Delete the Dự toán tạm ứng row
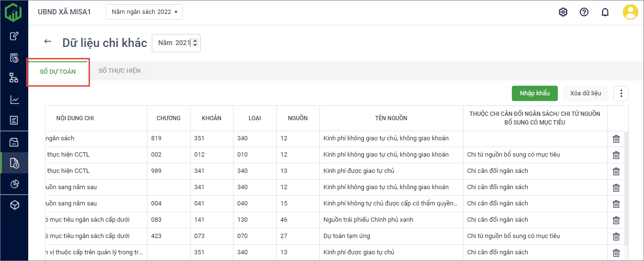This screenshot has height=261, width=644. [x=616, y=237]
